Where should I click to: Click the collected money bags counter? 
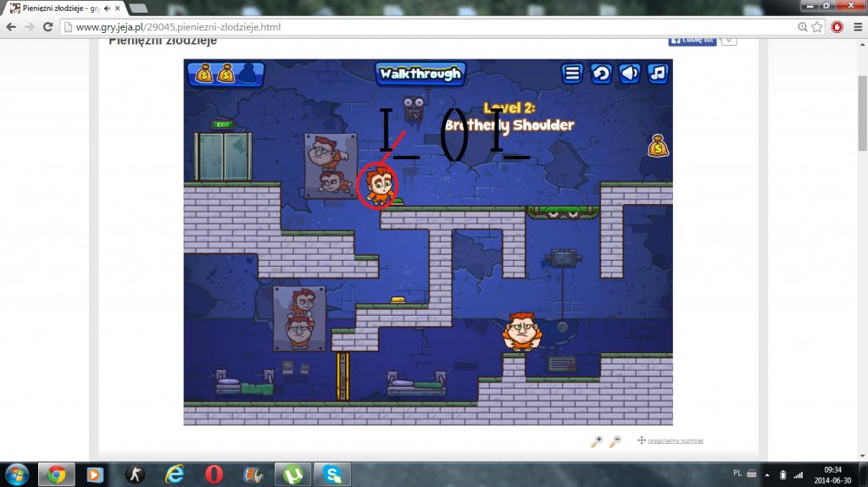[225, 74]
